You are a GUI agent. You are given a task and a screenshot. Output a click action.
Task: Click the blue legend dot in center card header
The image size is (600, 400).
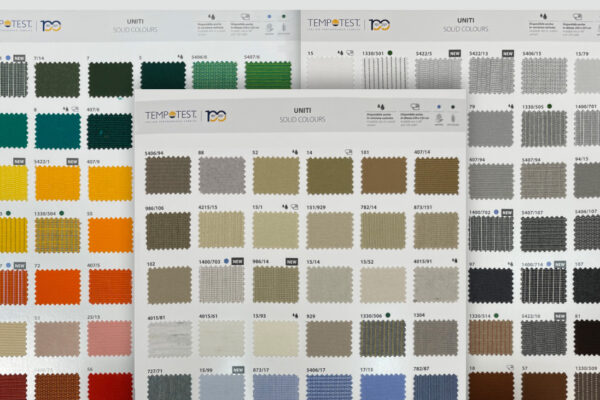tap(439, 107)
